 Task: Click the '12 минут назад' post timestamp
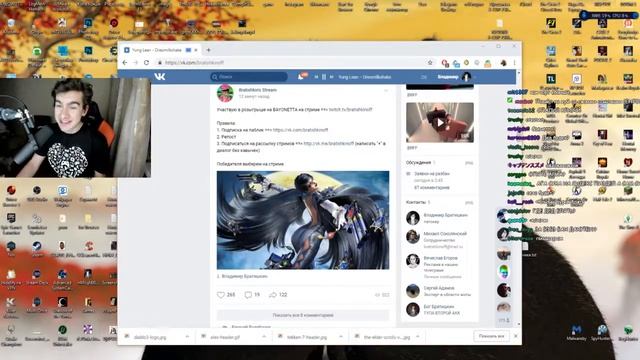pos(254,97)
